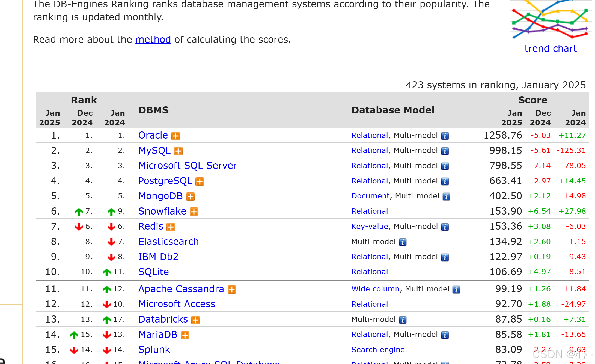The height and width of the screenshot is (364, 595).
Task: Click Document model link in MongoDB row
Action: (370, 196)
